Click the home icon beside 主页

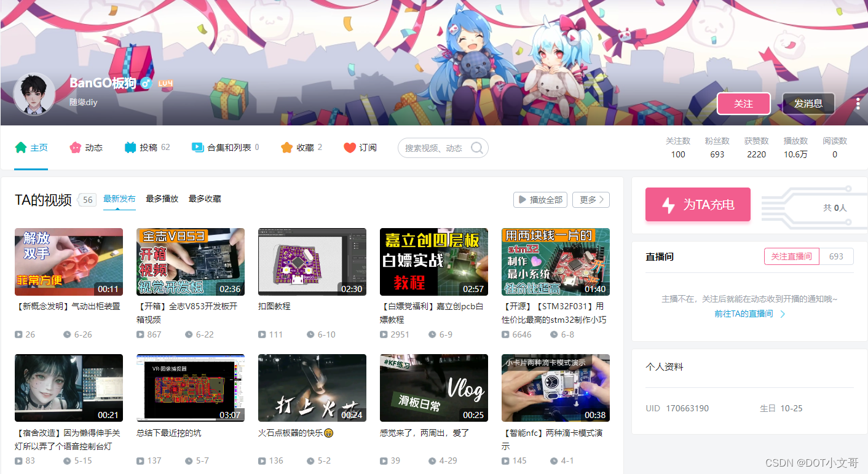21,148
